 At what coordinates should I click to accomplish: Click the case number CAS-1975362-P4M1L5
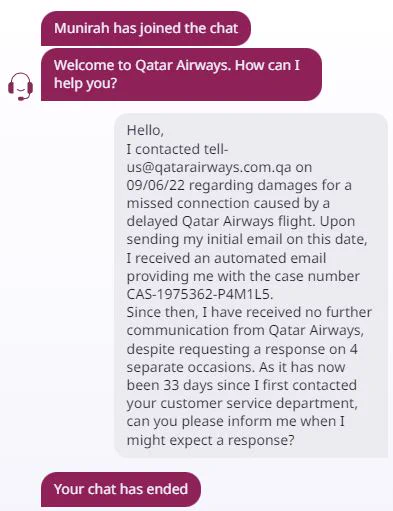[x=200, y=294]
